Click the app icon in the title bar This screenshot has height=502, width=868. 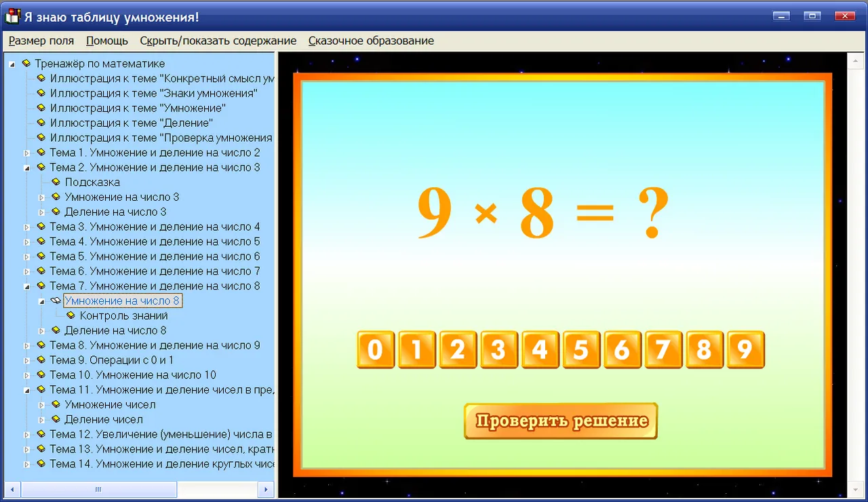point(13,16)
